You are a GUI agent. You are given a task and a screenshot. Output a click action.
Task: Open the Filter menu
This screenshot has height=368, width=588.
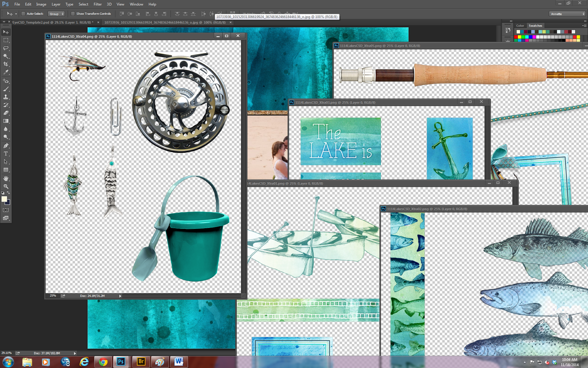97,4
